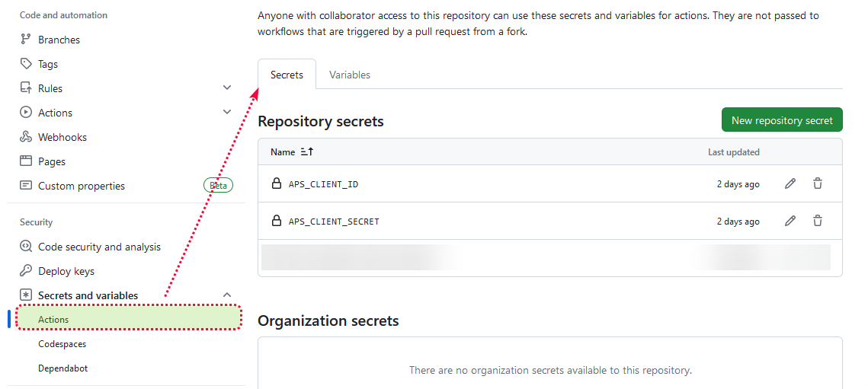The width and height of the screenshot is (868, 389).
Task: Edit the APS_CLIENT_SECRET pencil icon
Action: pos(790,221)
